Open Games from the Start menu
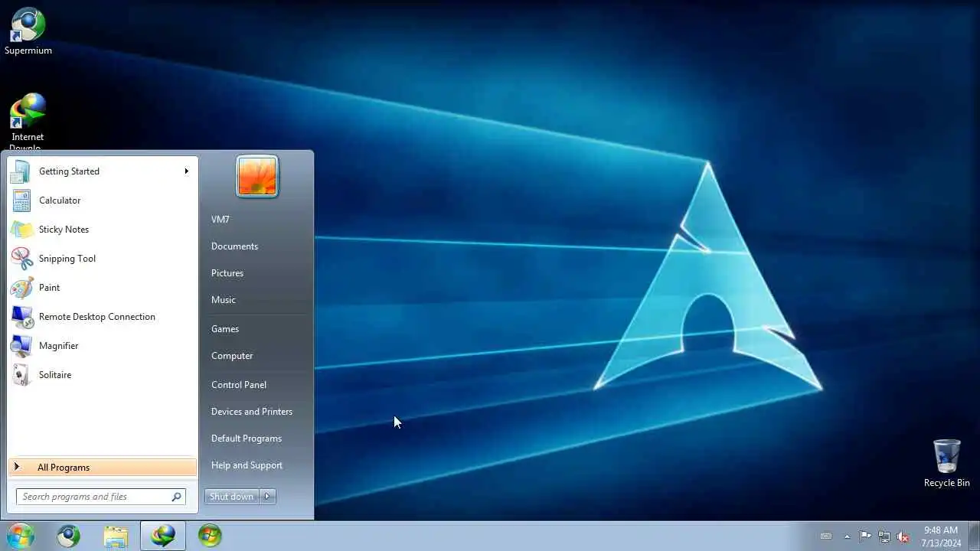The width and height of the screenshot is (980, 551). 225,329
